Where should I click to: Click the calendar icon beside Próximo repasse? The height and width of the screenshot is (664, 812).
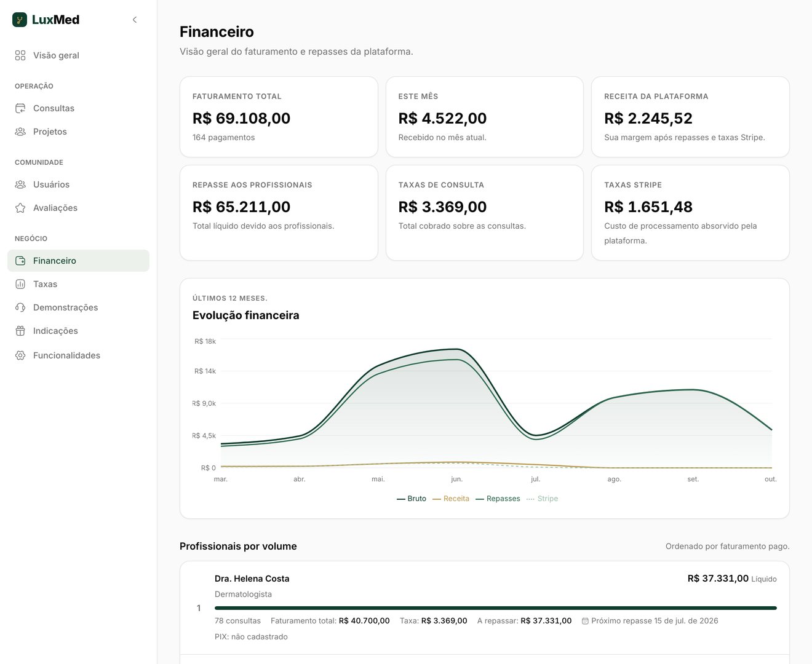[585, 621]
